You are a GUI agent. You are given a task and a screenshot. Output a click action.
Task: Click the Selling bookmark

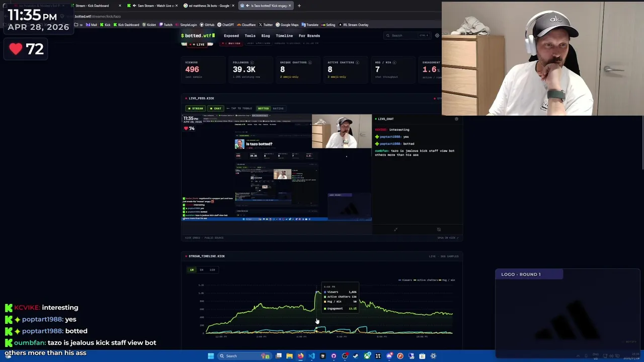(328, 25)
